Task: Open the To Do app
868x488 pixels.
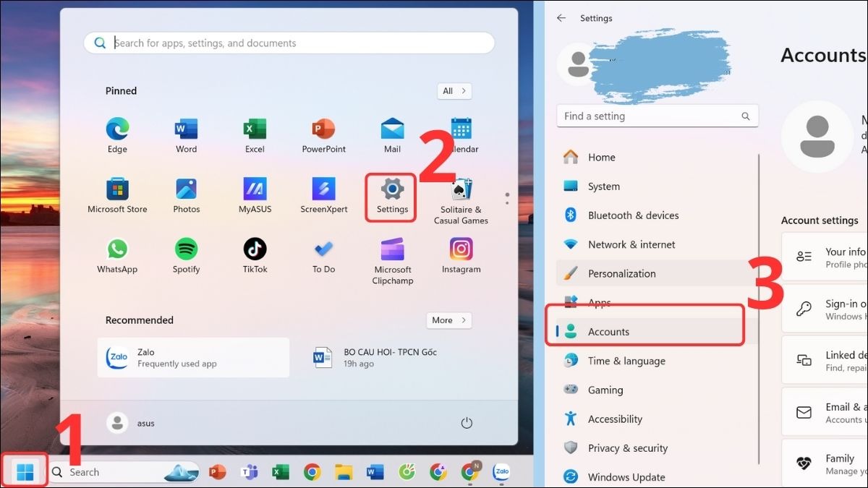Action: pos(323,255)
